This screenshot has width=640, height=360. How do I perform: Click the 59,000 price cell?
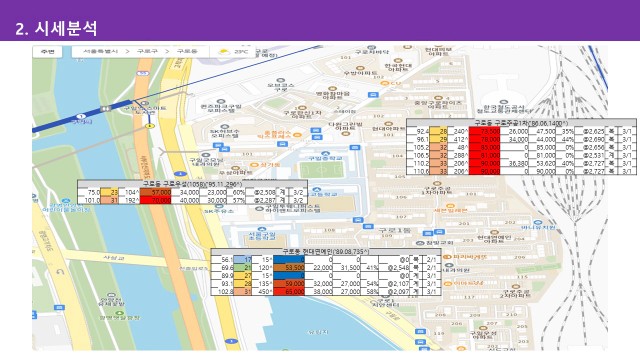coord(289,284)
